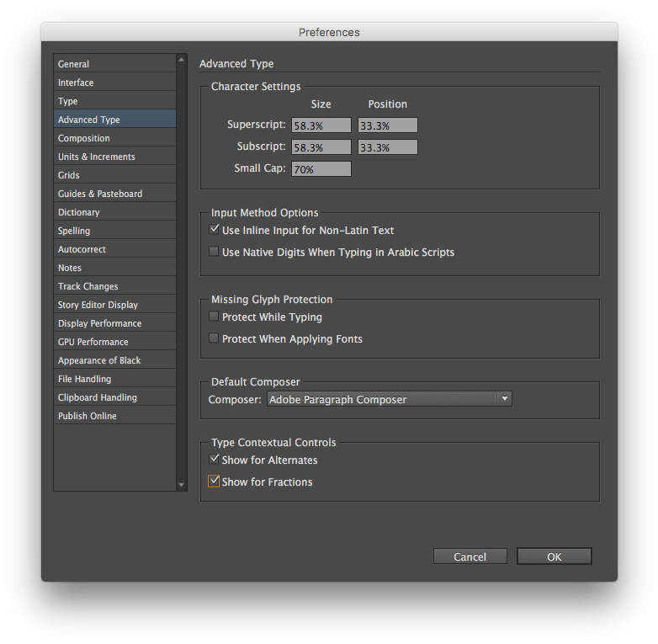The height and width of the screenshot is (644, 658).
Task: Click the Subscript Position field
Action: [x=387, y=147]
